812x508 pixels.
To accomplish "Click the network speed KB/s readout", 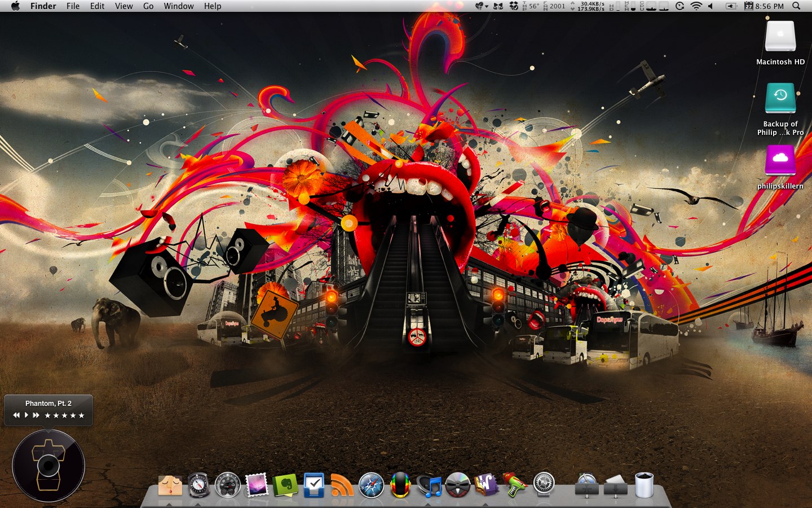I will (588, 6).
